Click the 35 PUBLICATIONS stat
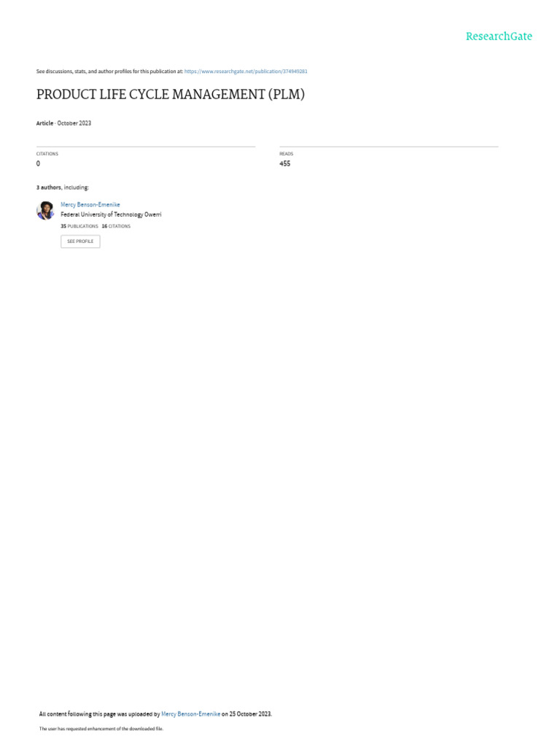560x747 pixels. click(x=79, y=226)
